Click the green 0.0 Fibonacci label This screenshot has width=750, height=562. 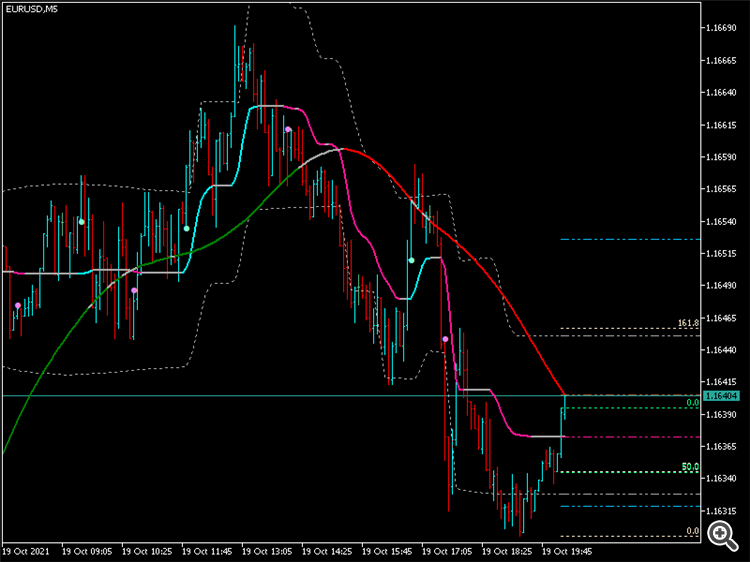click(x=693, y=403)
